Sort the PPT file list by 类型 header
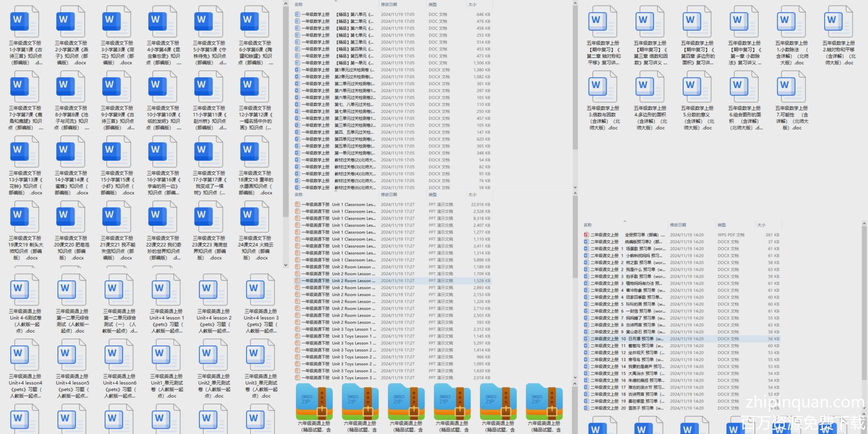Viewport: 868px width, 434px height. coord(433,194)
